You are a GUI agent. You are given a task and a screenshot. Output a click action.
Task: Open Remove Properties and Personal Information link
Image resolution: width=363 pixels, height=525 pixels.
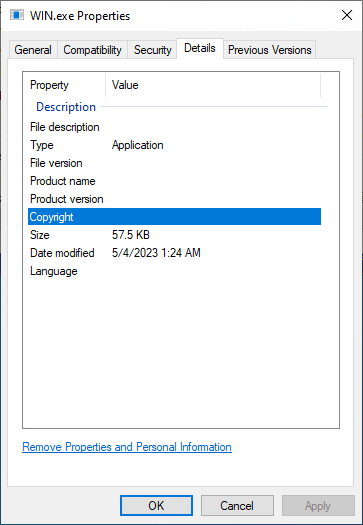coord(127,447)
